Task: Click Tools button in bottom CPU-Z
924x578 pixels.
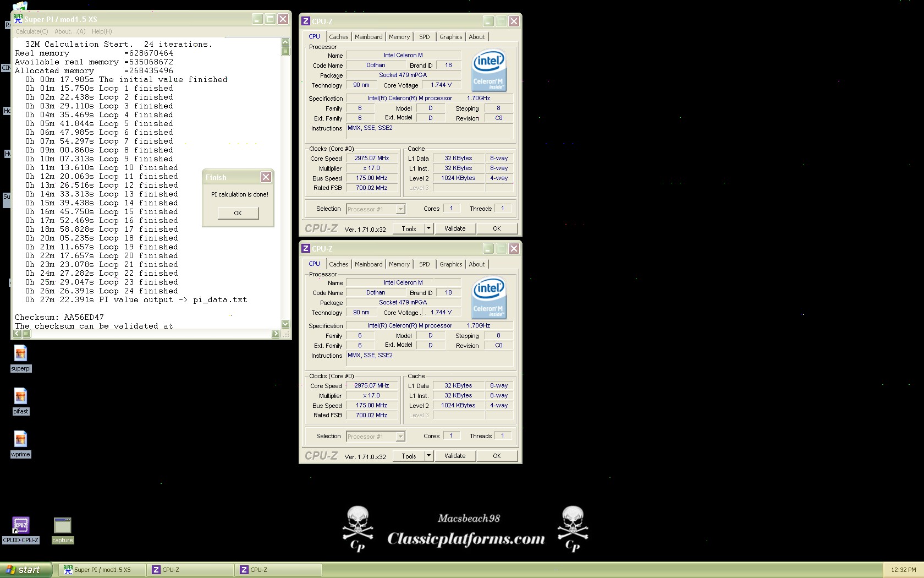Action: [409, 456]
